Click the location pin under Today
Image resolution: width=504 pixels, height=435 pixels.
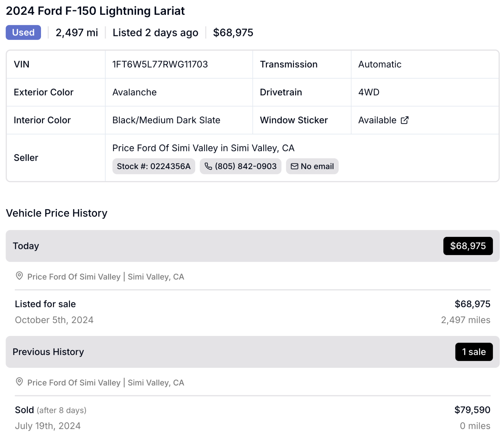click(19, 276)
